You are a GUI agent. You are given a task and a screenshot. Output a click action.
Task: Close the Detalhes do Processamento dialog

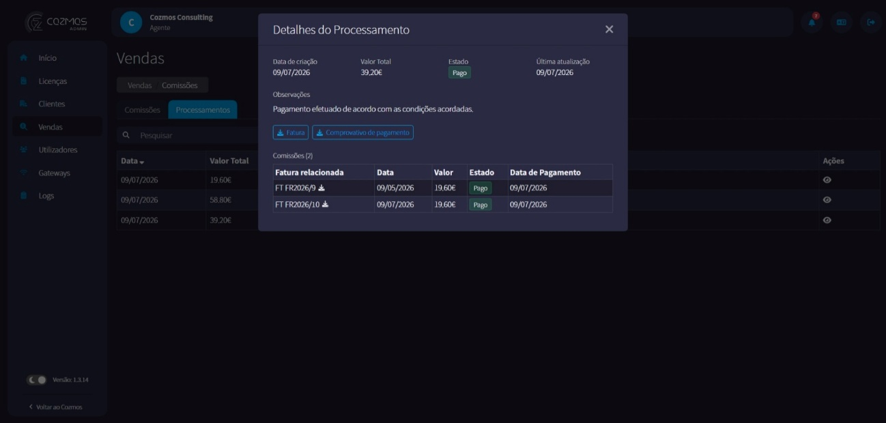(x=609, y=29)
